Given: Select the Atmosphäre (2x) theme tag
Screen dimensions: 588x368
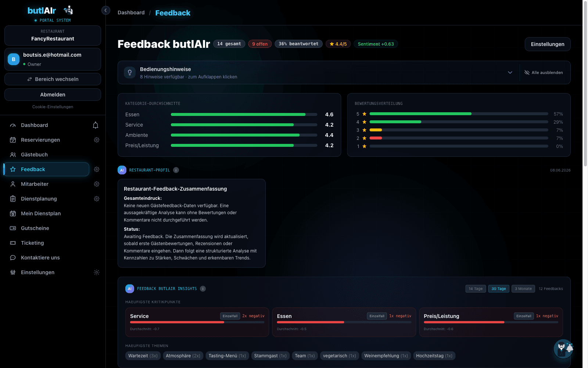Looking at the screenshot, I should coord(183,356).
